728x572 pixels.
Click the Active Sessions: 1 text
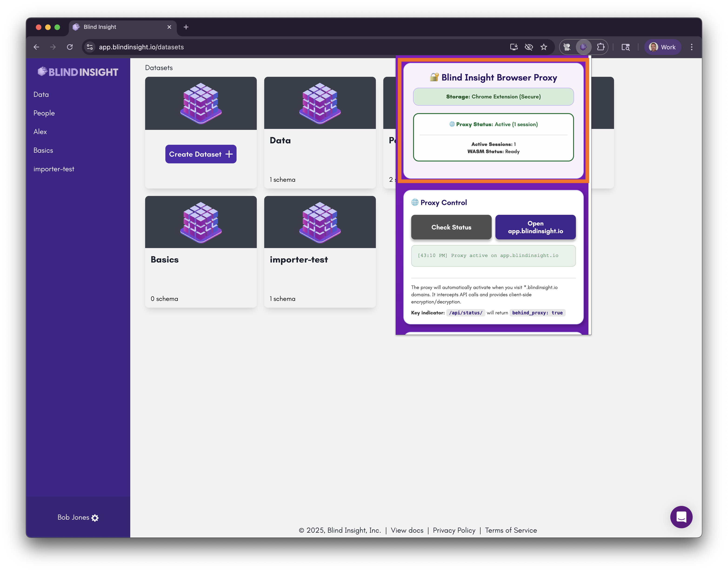coord(493,144)
